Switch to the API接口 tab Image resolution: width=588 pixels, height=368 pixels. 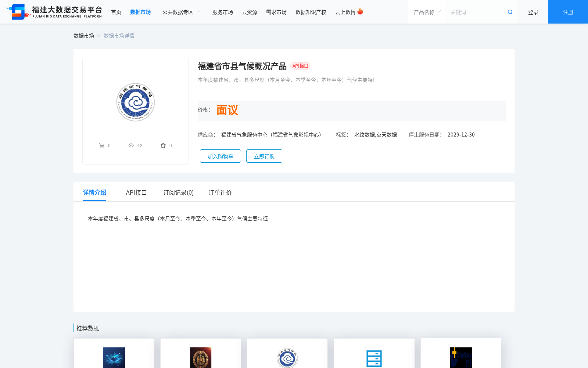pos(136,192)
